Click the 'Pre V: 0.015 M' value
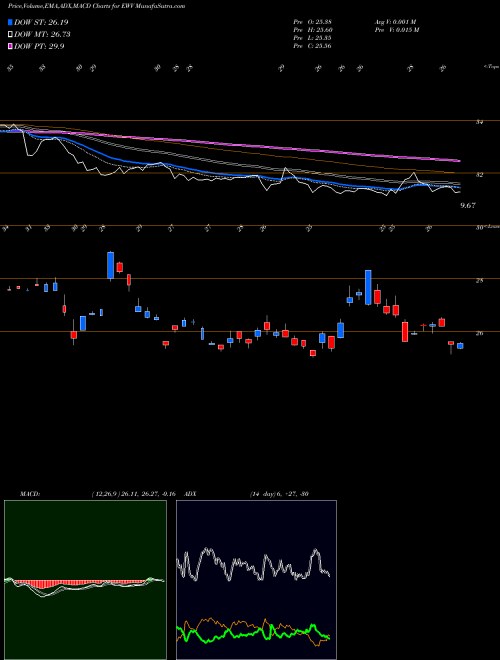 point(396,30)
